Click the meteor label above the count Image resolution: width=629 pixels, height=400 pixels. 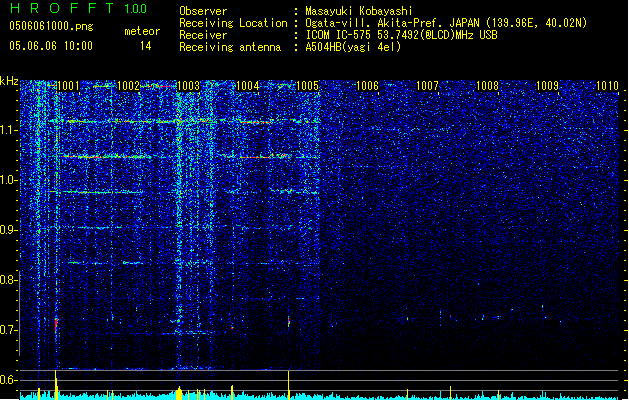pos(142,31)
